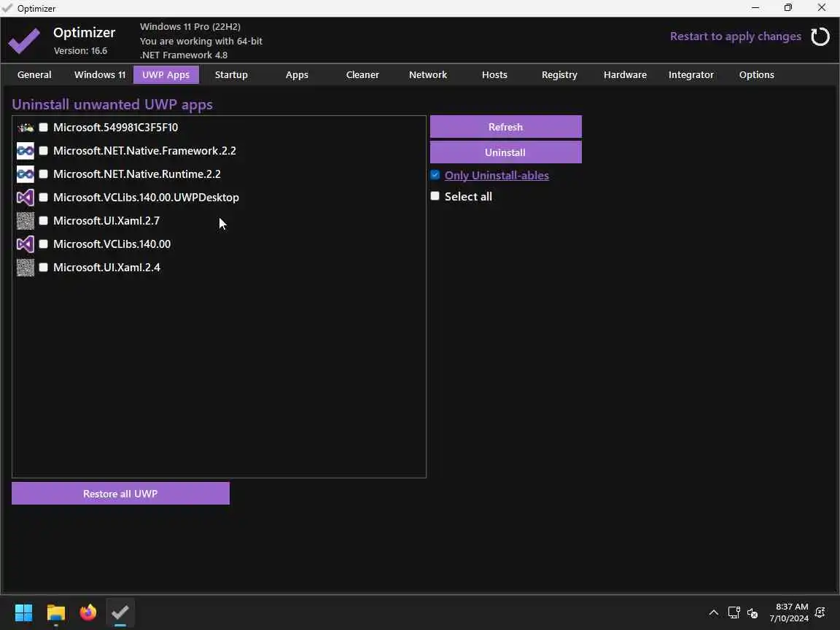Click the Optimizer taskbar icon
The width and height of the screenshot is (840, 630).
120,612
